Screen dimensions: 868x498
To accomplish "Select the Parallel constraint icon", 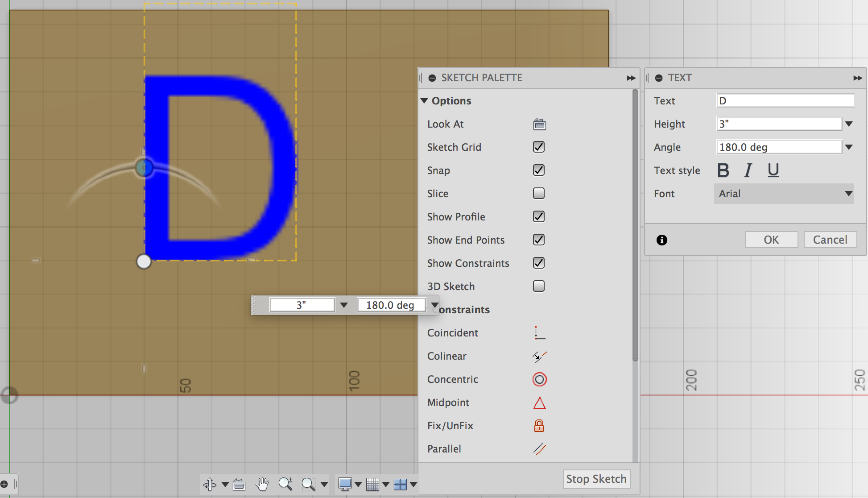I will [539, 449].
